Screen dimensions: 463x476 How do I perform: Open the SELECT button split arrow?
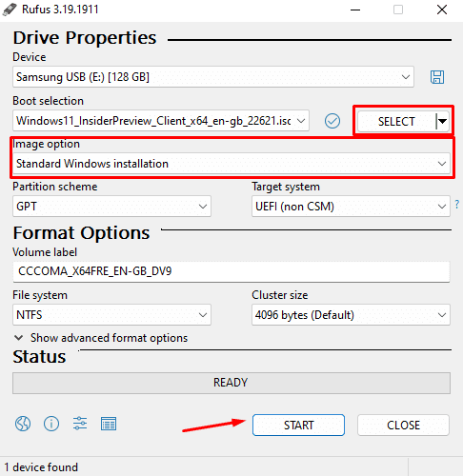443,121
